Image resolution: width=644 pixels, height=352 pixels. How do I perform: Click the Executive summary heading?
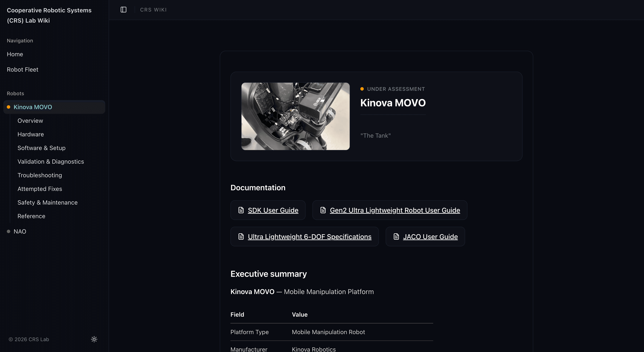tap(269, 274)
